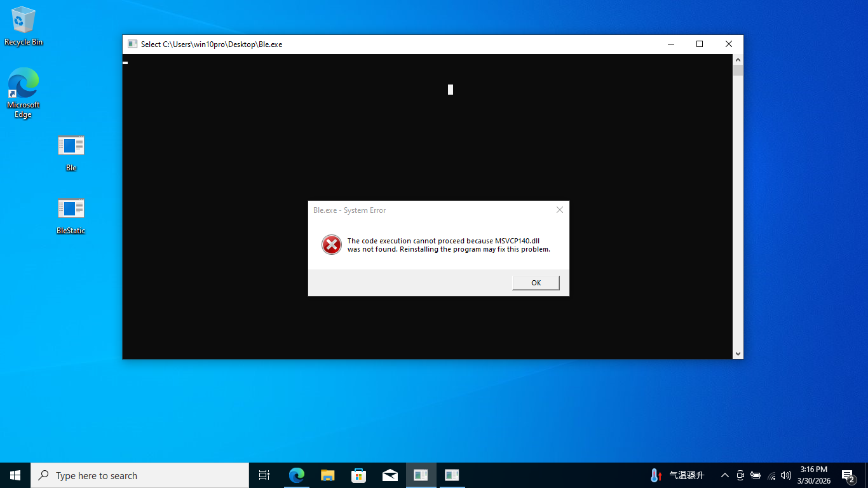Open the console window system menu icon

tap(132, 44)
